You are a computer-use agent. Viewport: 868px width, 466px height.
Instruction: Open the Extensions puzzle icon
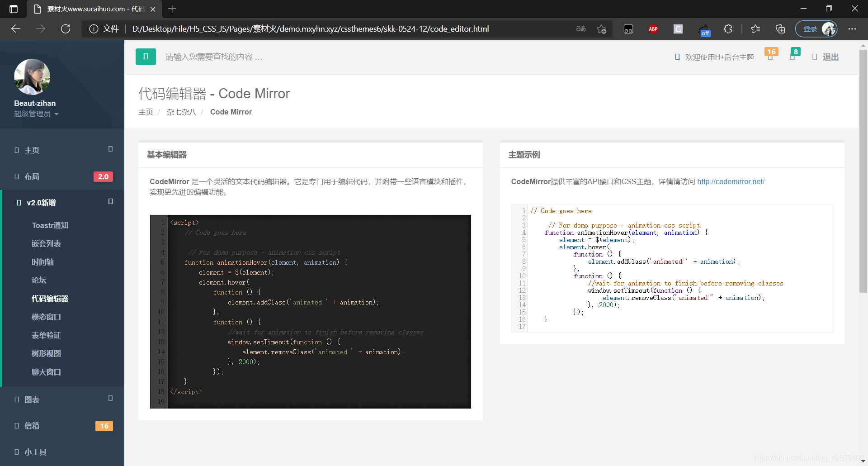[x=728, y=29]
